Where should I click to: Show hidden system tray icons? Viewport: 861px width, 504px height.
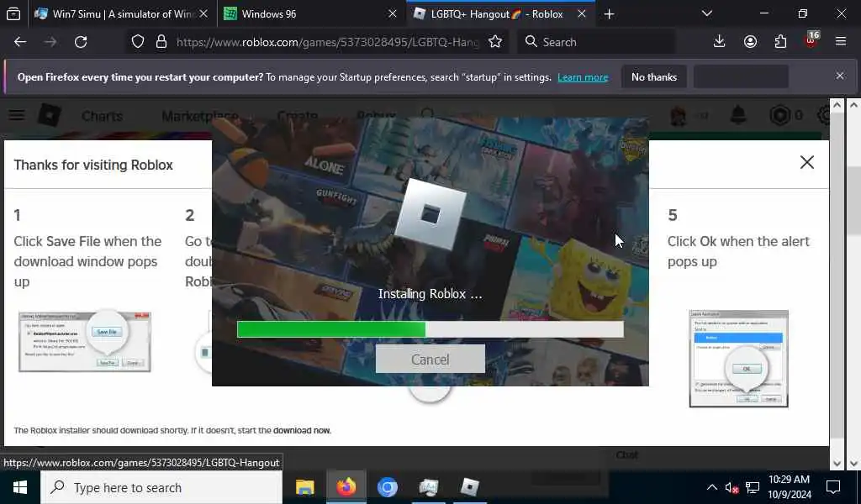click(x=711, y=487)
